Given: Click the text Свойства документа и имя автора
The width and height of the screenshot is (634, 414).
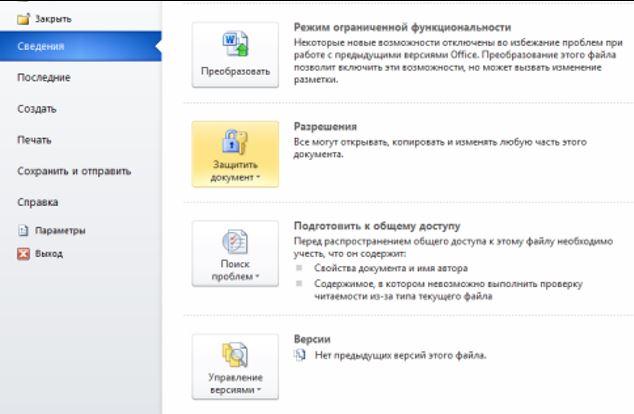Looking at the screenshot, I should 391,268.
